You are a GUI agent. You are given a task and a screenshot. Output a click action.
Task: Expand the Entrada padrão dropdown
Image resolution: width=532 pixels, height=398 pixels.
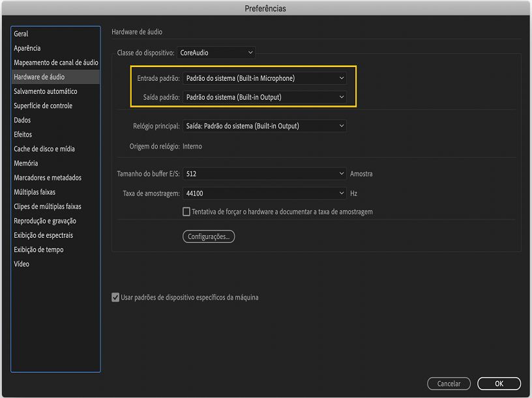[x=264, y=78]
